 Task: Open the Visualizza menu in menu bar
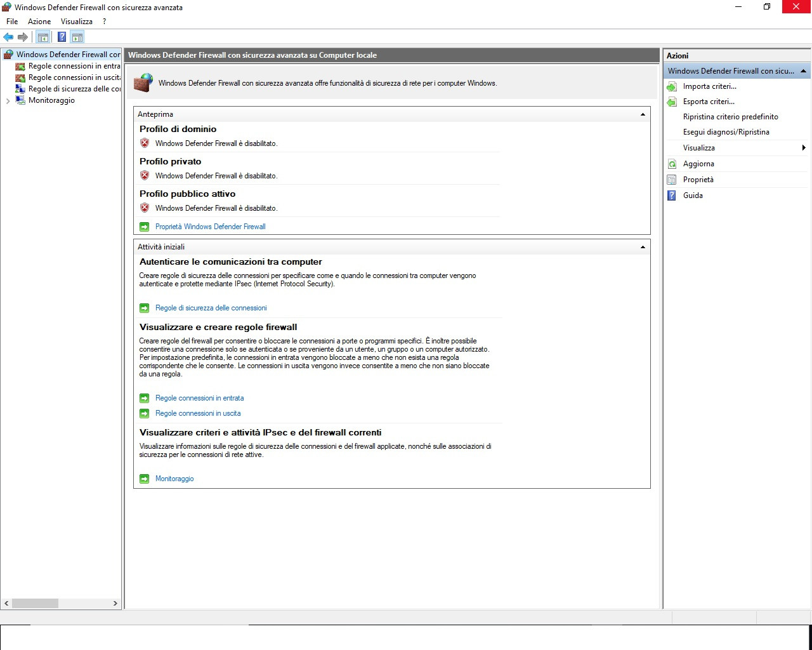77,22
